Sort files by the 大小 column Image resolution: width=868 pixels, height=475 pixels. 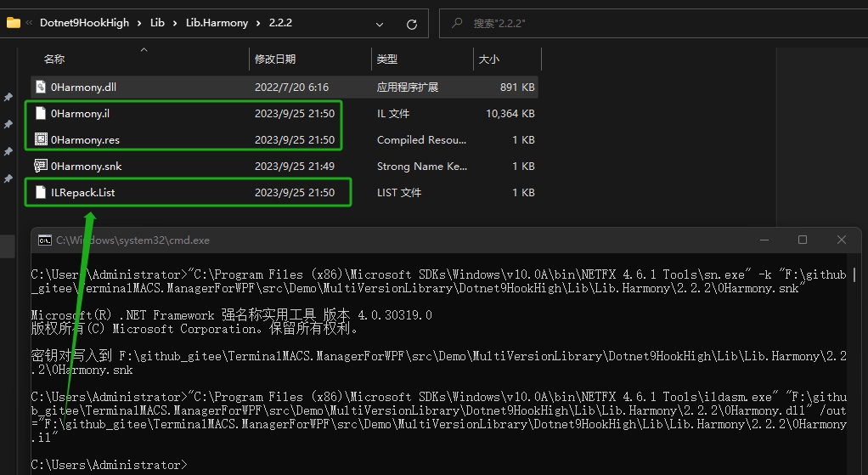click(x=489, y=59)
